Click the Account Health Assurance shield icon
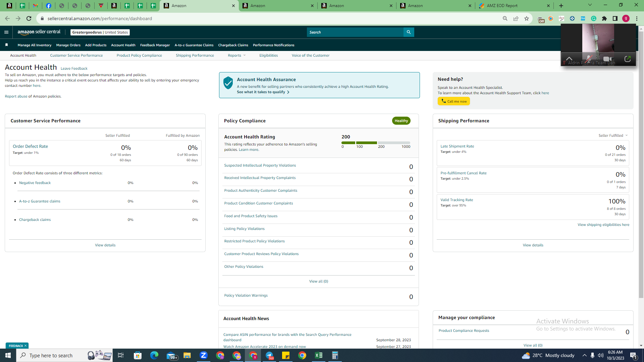Screen dimensions: 644x362 coord(228,82)
